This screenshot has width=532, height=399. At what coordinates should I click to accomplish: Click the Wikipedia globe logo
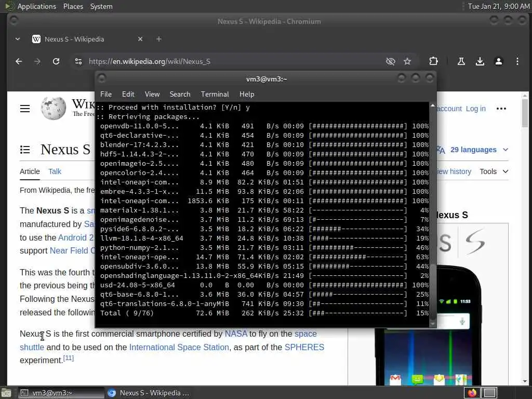click(x=54, y=108)
